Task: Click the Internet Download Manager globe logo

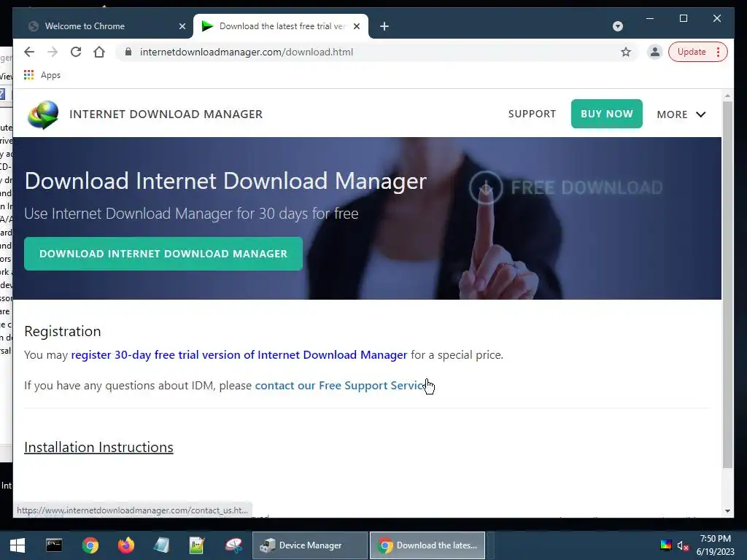Action: 43,114
